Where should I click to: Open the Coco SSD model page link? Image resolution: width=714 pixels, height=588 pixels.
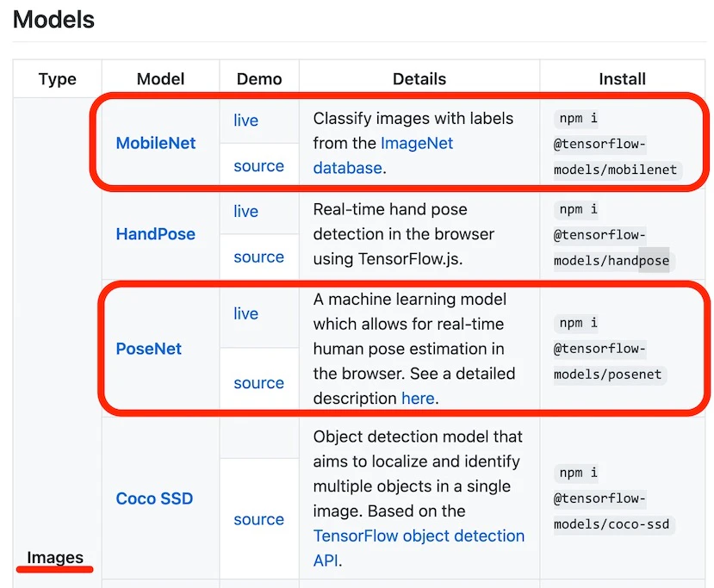(154, 498)
